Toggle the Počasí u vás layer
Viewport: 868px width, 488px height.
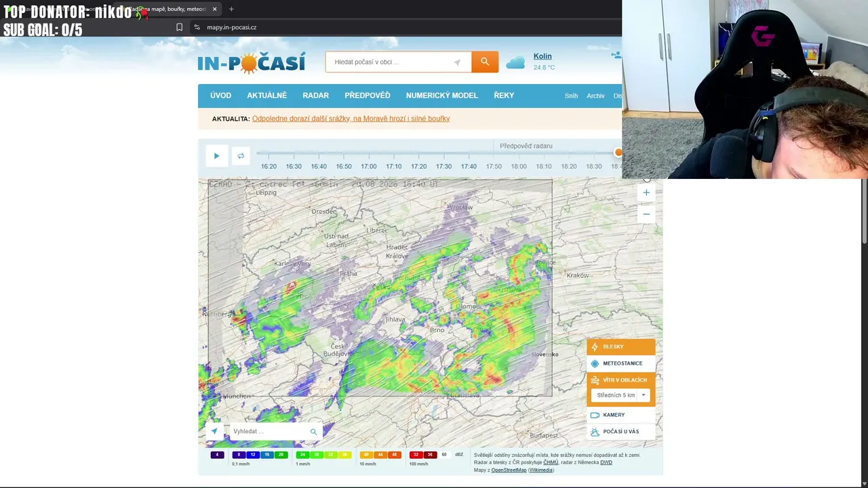pyautogui.click(x=621, y=432)
